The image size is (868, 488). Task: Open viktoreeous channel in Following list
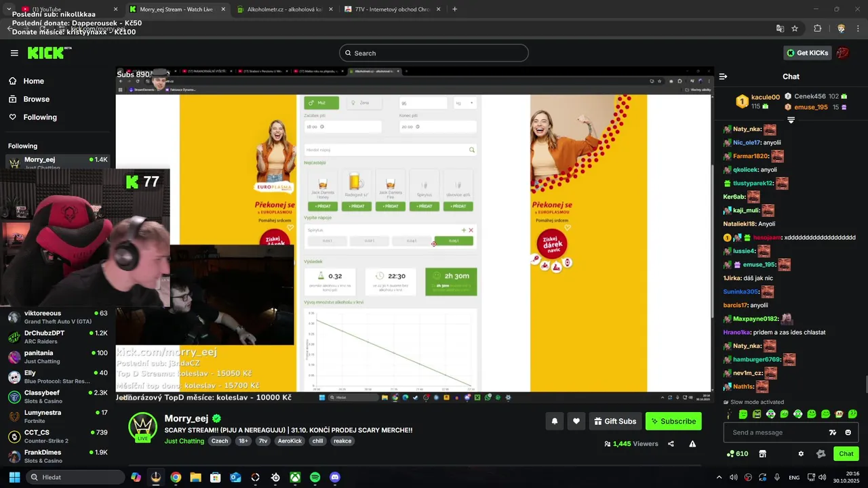pyautogui.click(x=58, y=317)
